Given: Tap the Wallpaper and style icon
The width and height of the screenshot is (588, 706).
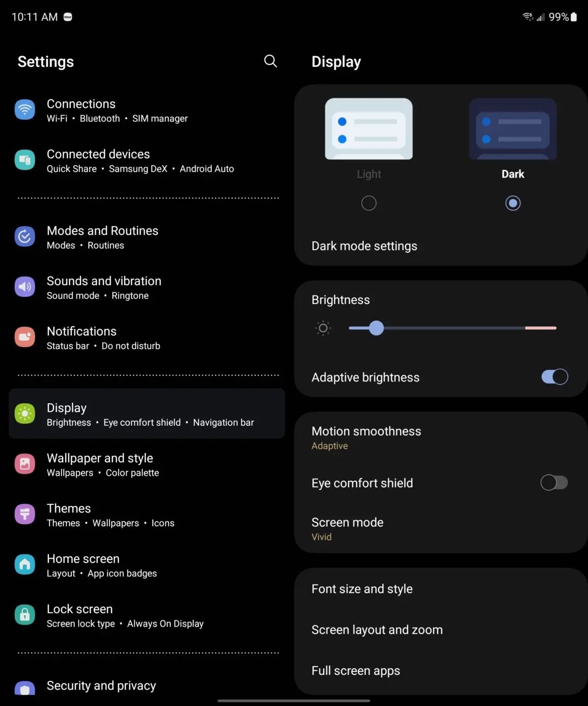Looking at the screenshot, I should point(25,464).
